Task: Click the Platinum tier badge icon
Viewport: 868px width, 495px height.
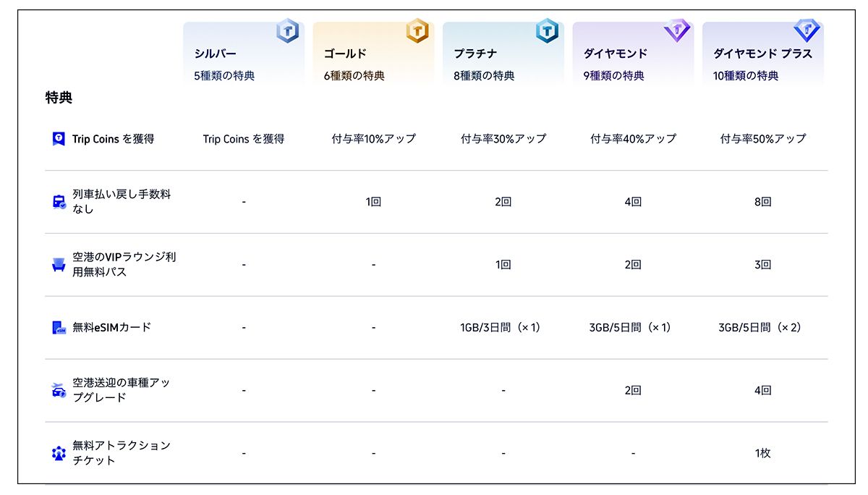Action: pyautogui.click(x=547, y=31)
